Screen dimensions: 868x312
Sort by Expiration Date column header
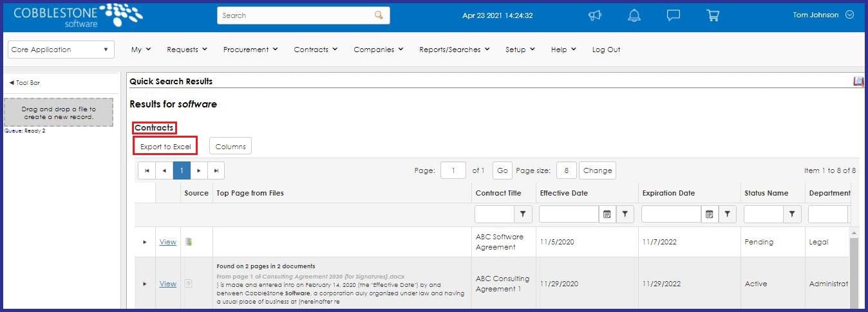point(668,193)
